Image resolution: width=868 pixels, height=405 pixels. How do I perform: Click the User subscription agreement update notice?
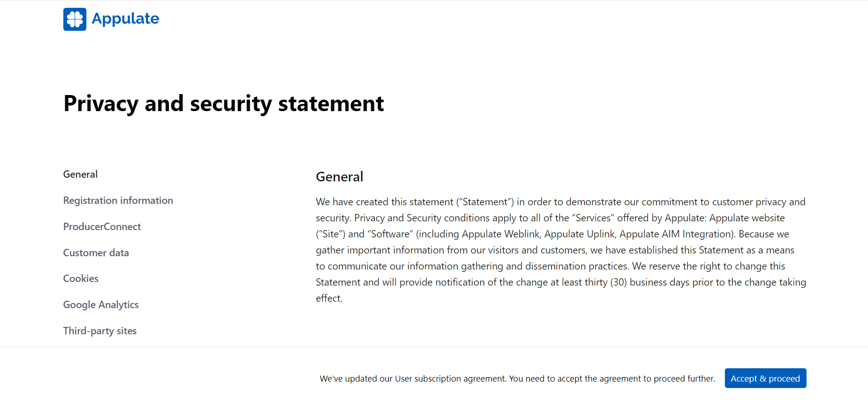pos(517,379)
